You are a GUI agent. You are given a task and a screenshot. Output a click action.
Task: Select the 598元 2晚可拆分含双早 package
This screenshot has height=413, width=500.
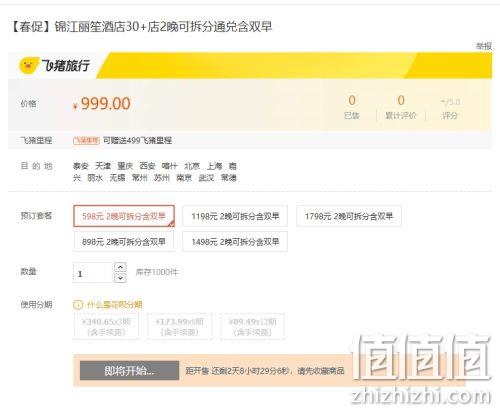coord(124,216)
